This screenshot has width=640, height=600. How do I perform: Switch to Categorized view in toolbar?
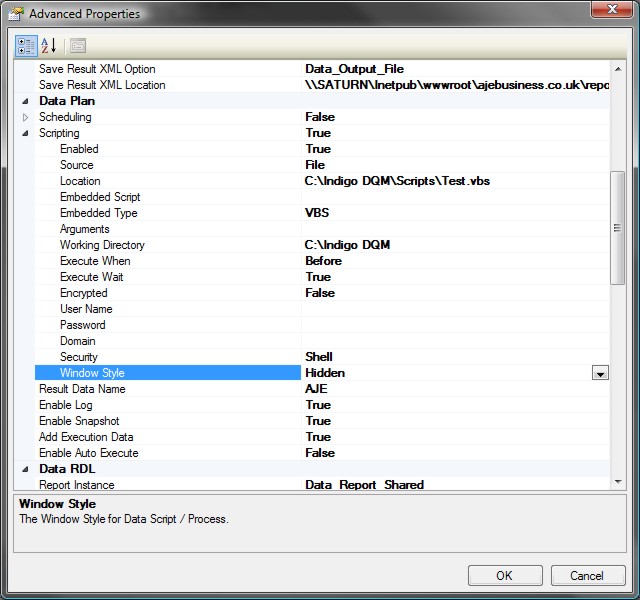pos(25,45)
